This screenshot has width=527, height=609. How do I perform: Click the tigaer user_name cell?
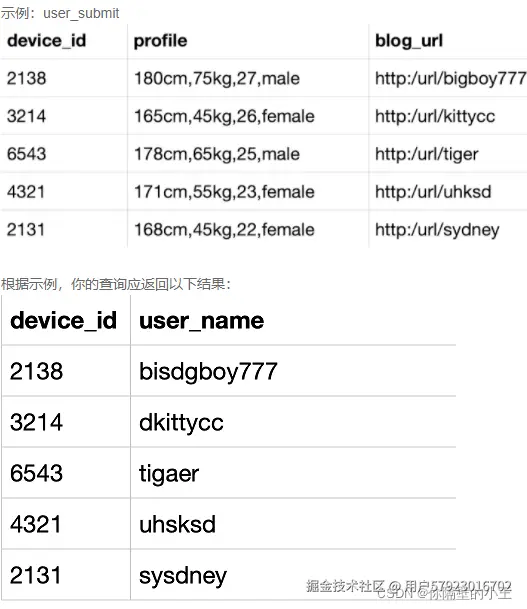tap(169, 473)
